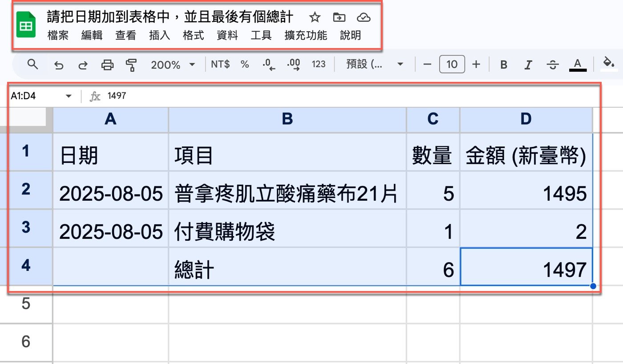
Task: Open the 200% zoom dropdown
Action: 173,65
